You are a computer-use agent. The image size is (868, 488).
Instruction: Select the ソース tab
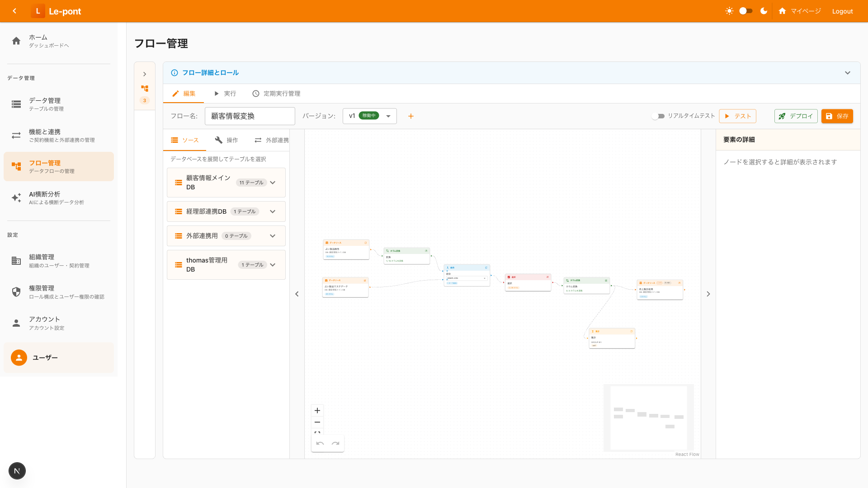pos(184,140)
